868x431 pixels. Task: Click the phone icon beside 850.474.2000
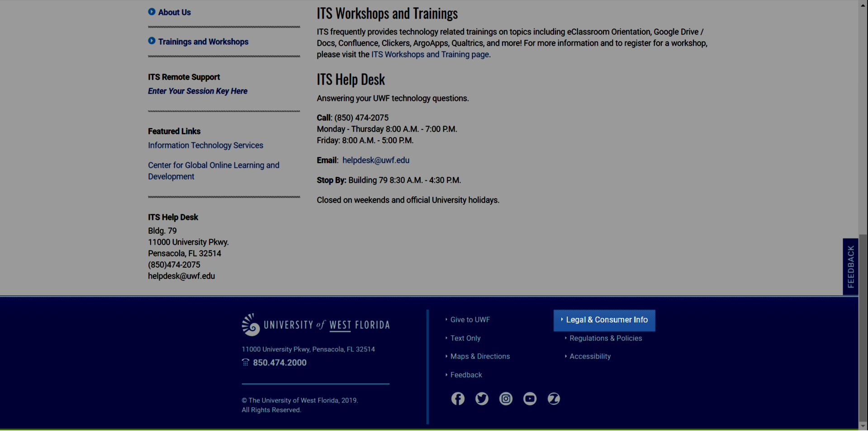click(246, 362)
